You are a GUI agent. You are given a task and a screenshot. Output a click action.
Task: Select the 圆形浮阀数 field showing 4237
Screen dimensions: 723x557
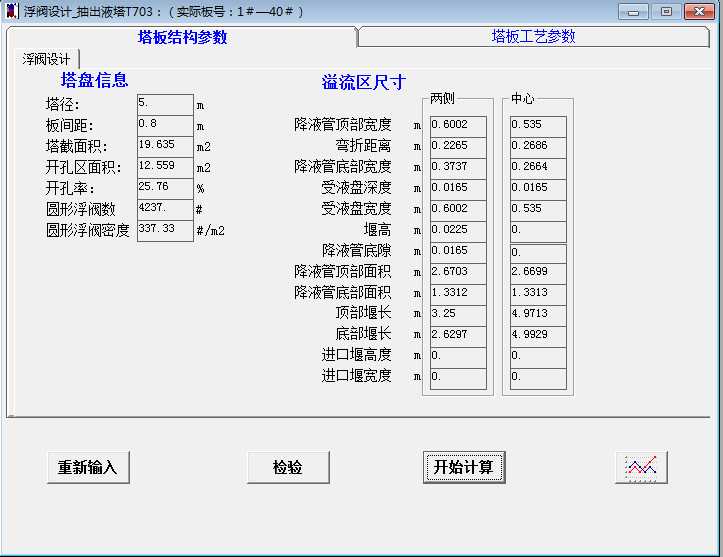pos(165,210)
